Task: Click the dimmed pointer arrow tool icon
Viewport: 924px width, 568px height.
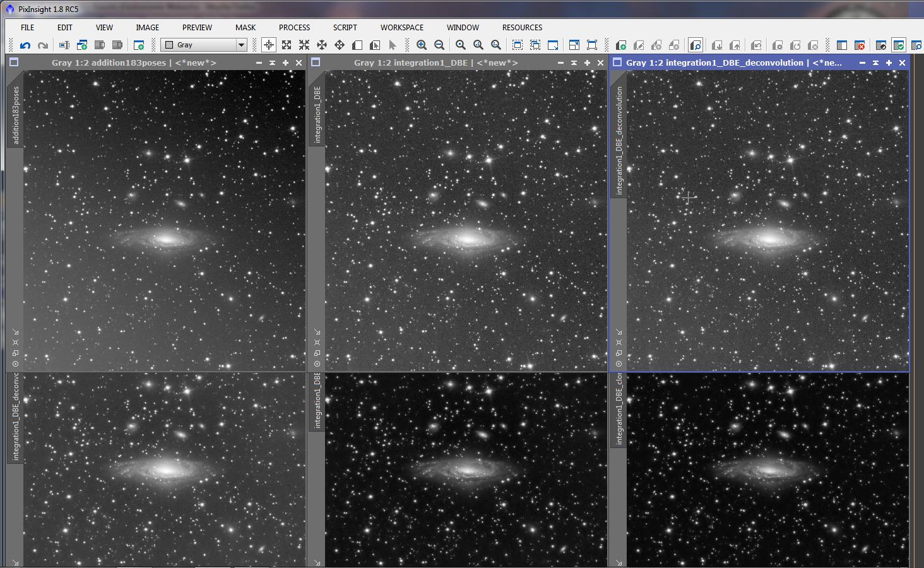Action: tap(393, 45)
